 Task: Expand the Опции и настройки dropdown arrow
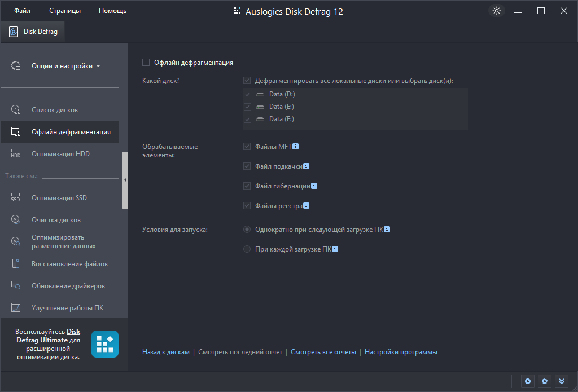[98, 67]
